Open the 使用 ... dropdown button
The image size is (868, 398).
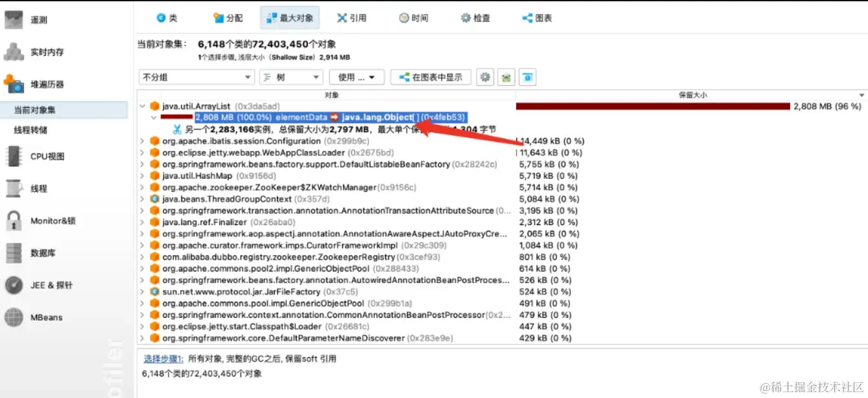point(357,77)
